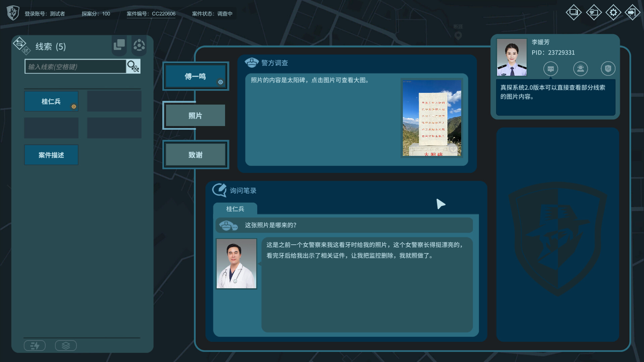Click the headset contact icon on profile card
This screenshot has width=644, height=362.
[581, 69]
